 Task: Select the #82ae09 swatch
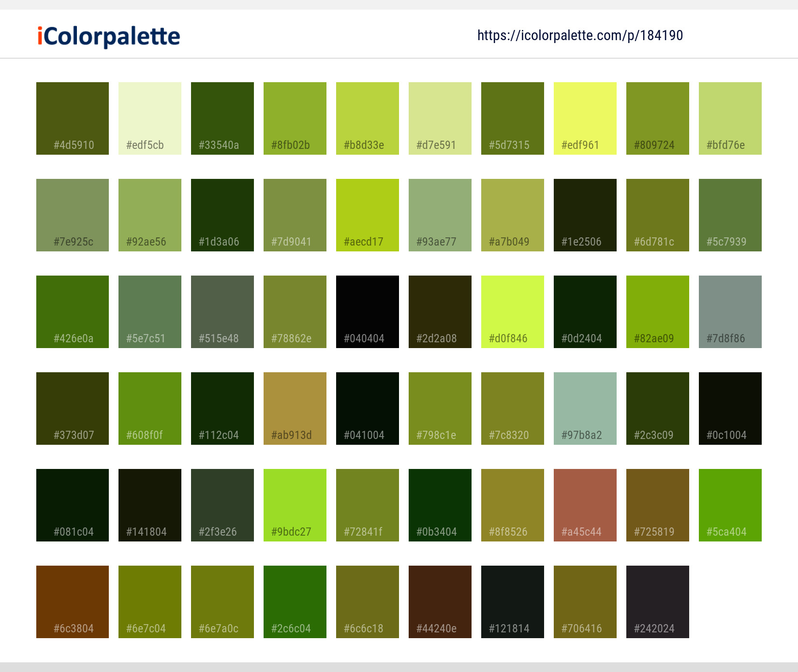coord(658,312)
